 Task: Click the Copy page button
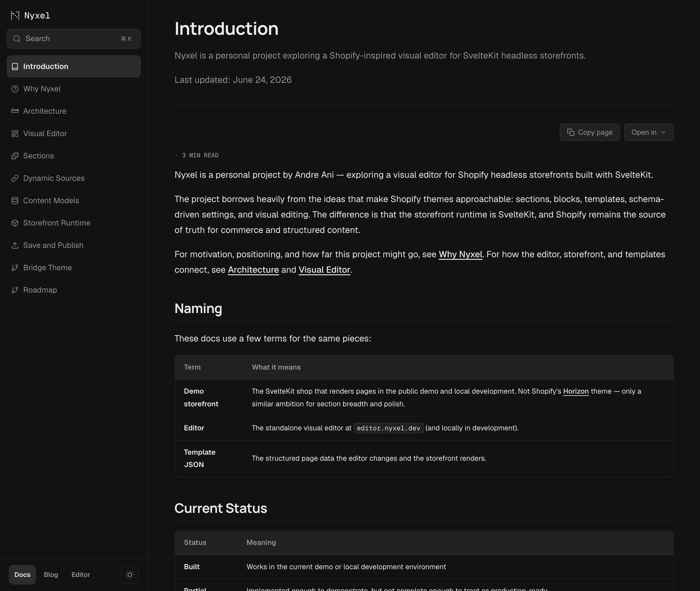pyautogui.click(x=590, y=132)
